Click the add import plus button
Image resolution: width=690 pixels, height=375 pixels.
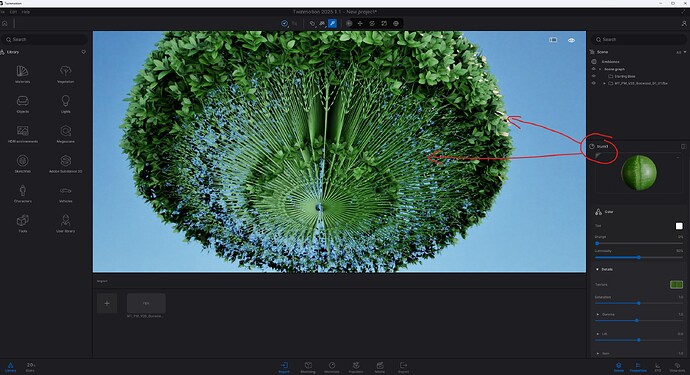[107, 303]
